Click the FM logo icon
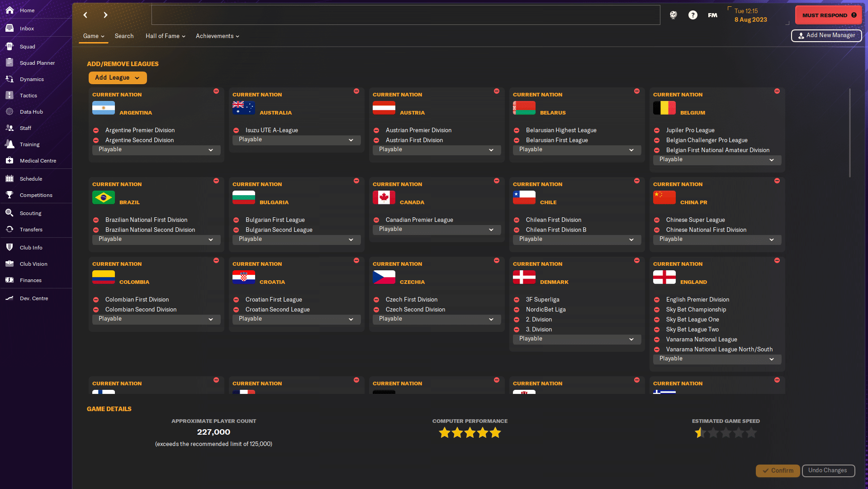 pos(712,15)
